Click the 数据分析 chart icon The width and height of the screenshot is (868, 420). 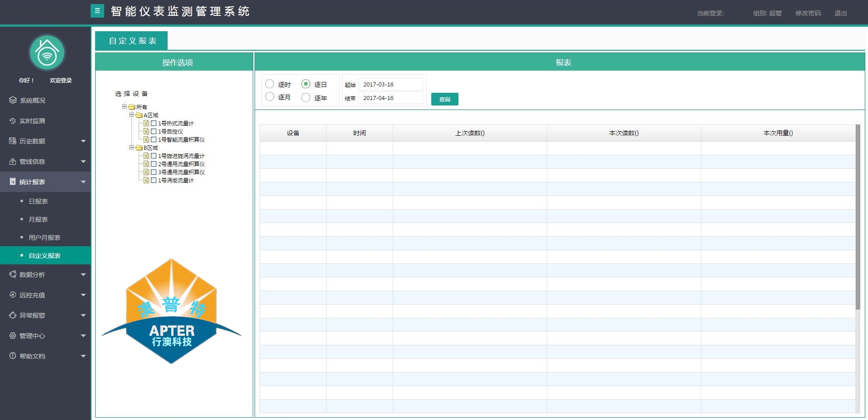(x=13, y=274)
